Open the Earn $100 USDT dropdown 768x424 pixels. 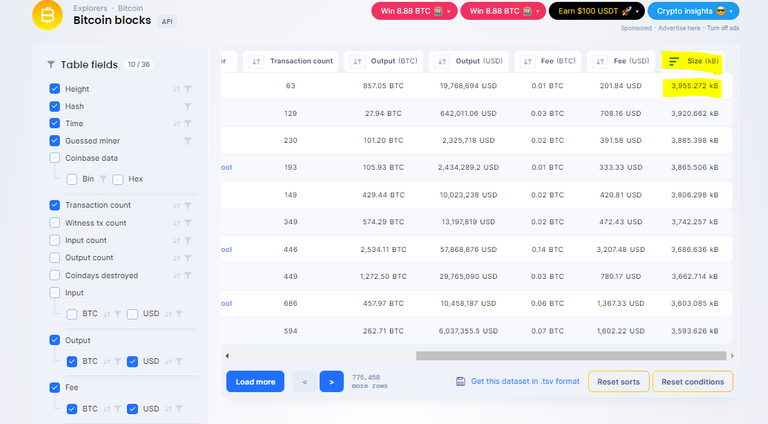(x=597, y=11)
